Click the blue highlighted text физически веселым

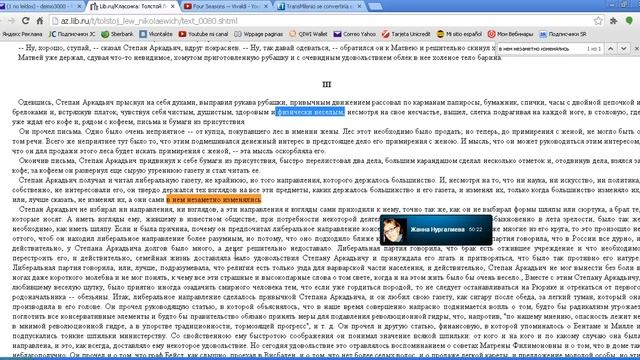(310, 112)
